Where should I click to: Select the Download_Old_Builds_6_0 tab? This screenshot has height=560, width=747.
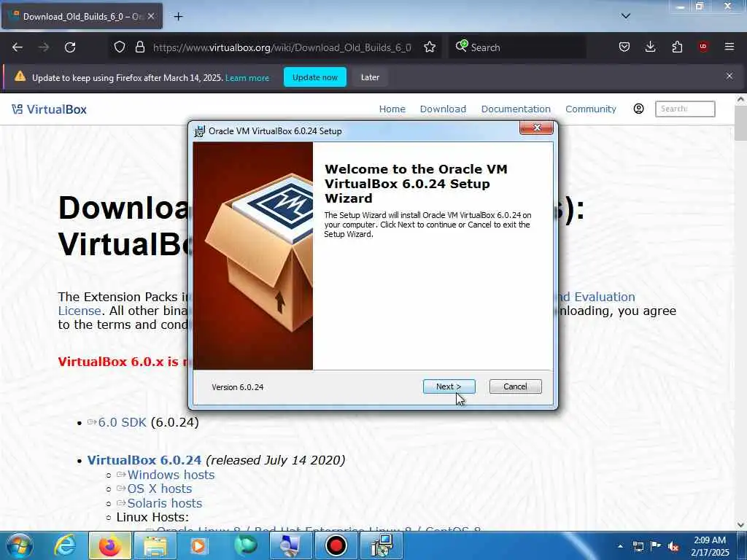(82, 16)
